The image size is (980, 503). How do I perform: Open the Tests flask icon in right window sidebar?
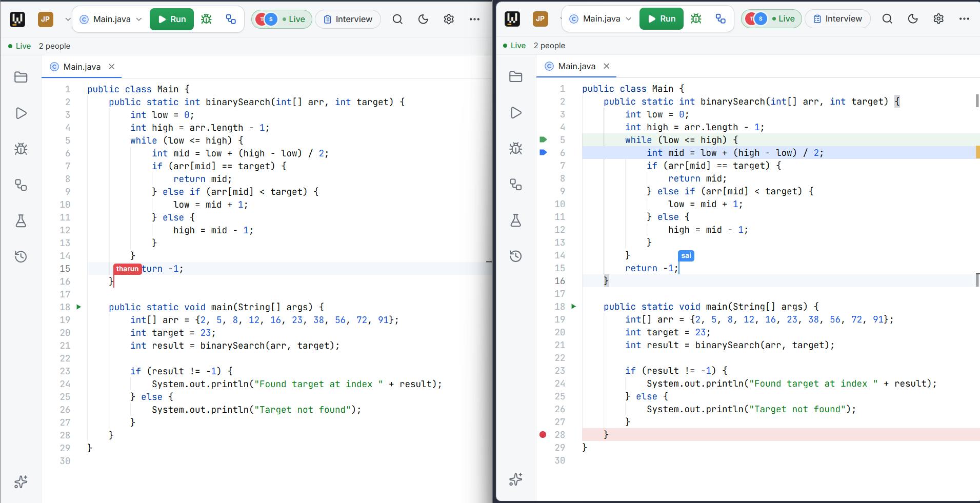516,220
